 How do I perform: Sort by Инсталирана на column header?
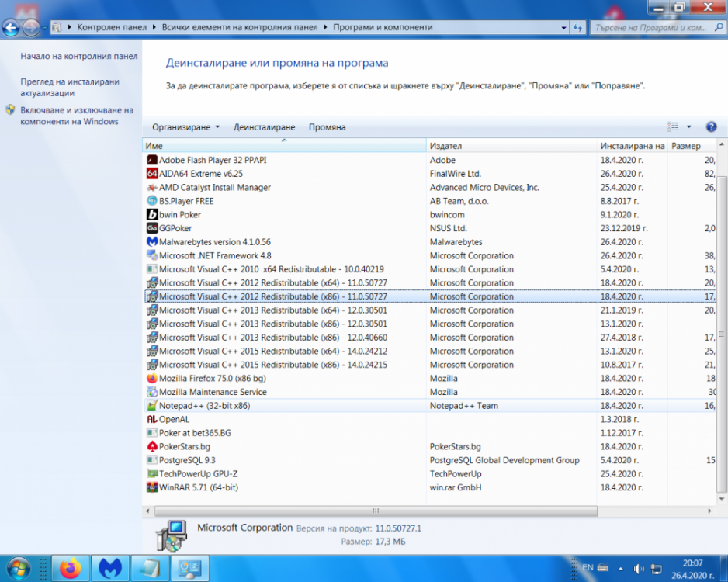coord(632,146)
